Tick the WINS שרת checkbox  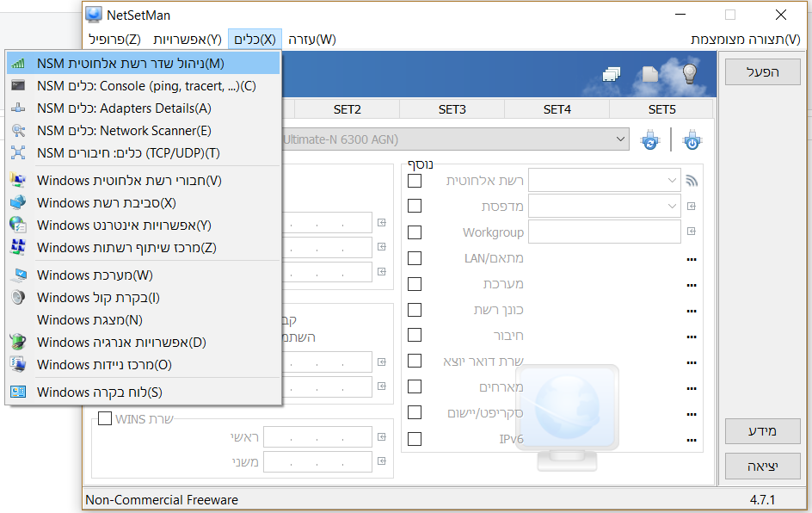coord(105,418)
